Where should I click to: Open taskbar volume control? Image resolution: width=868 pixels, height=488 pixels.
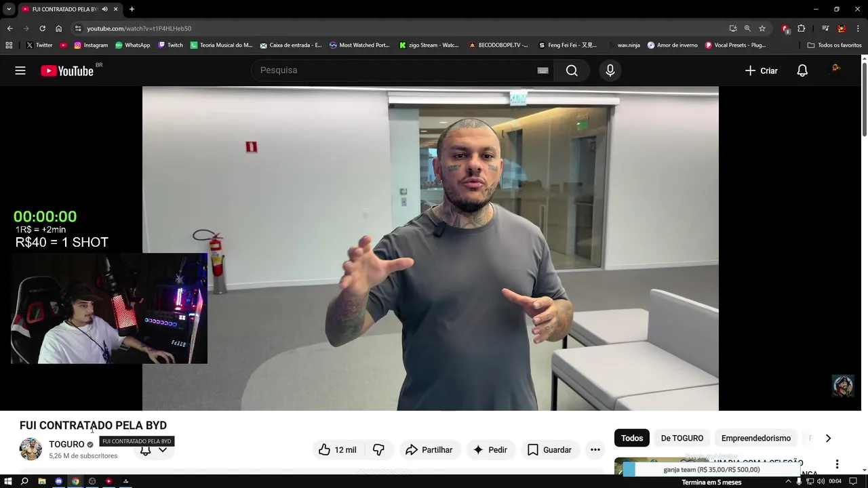[821, 481]
